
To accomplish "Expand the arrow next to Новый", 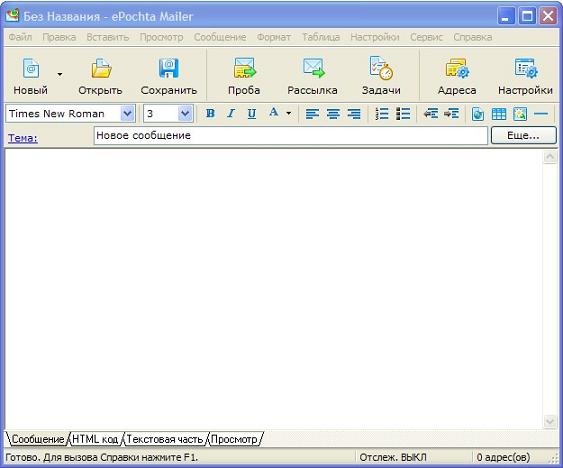I will [x=60, y=74].
